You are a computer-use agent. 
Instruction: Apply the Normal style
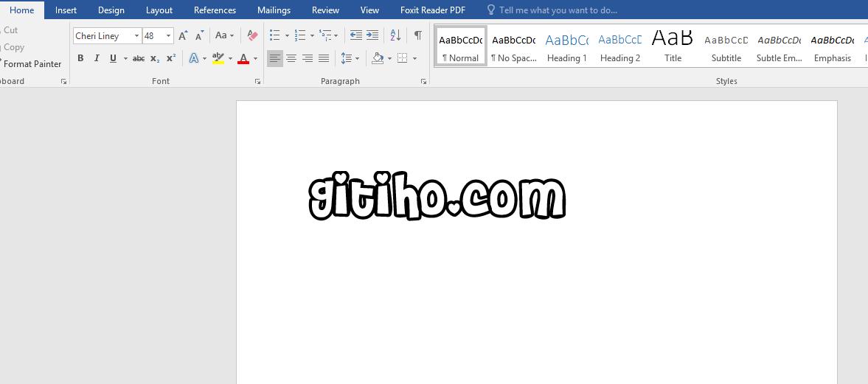tap(461, 46)
